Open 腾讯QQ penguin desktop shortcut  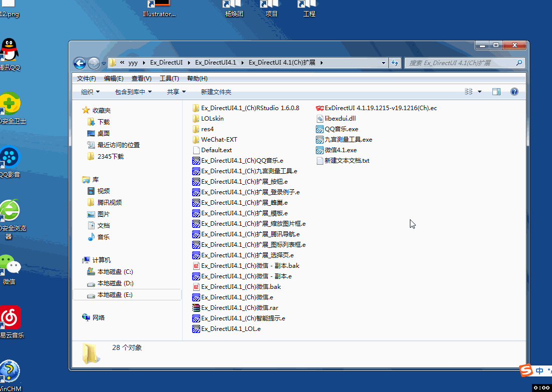pos(10,55)
